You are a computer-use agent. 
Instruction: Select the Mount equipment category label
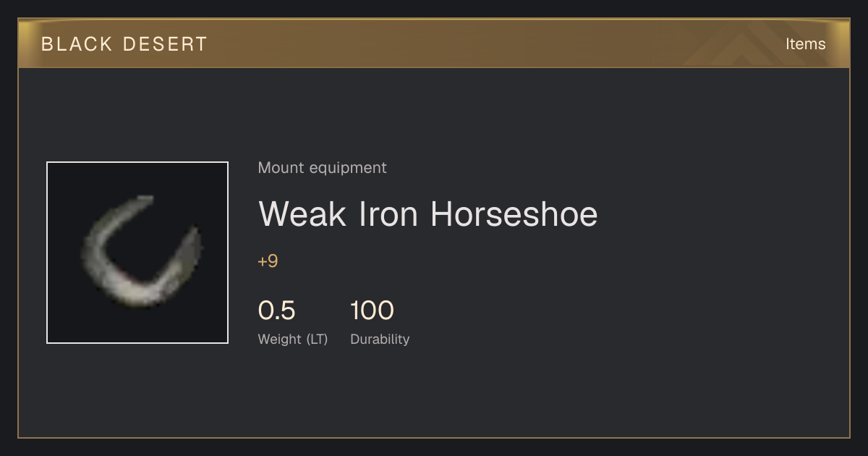pos(322,168)
